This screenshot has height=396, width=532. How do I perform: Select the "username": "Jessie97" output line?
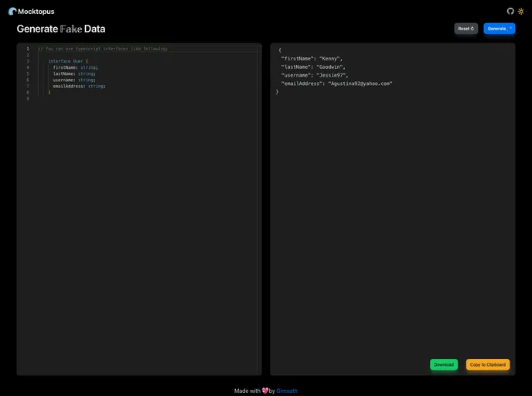click(315, 75)
